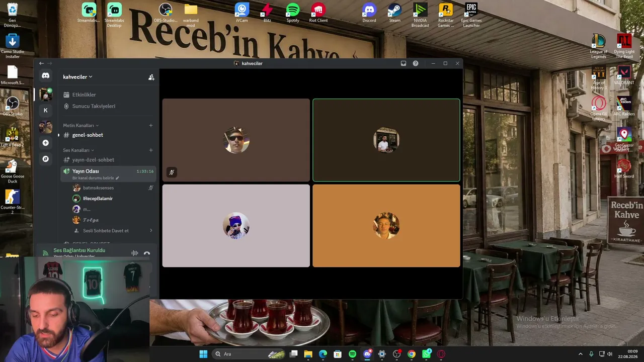Open the VALORANT desktop shortcut
The width and height of the screenshot is (644, 362).
(624, 75)
